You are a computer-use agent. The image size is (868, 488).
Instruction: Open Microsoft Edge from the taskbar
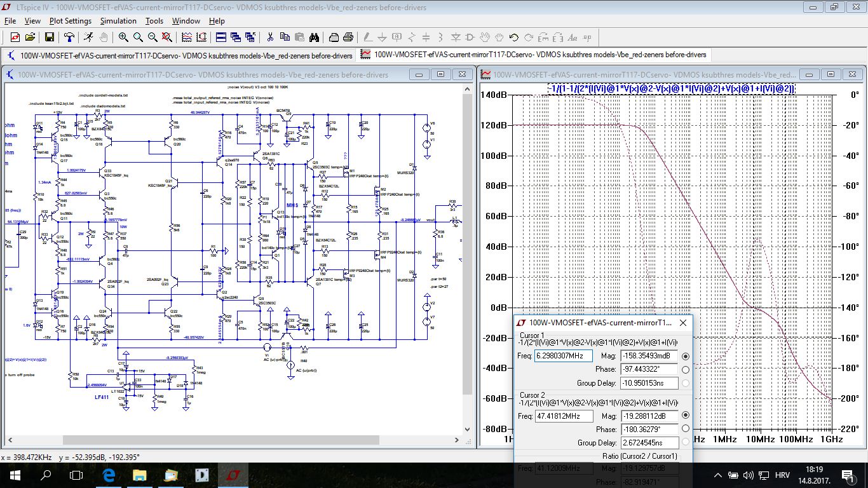click(x=108, y=475)
